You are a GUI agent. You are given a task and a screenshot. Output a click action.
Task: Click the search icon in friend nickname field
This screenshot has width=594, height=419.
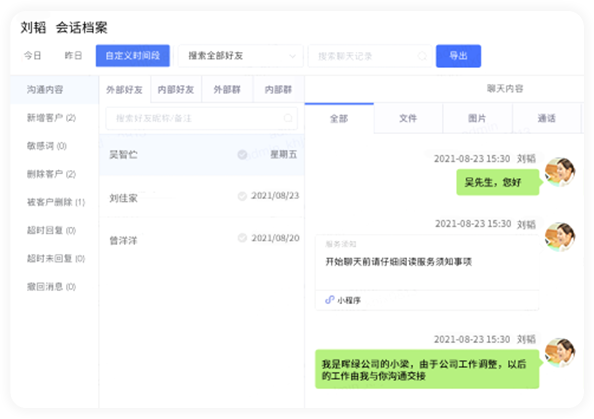click(x=288, y=118)
